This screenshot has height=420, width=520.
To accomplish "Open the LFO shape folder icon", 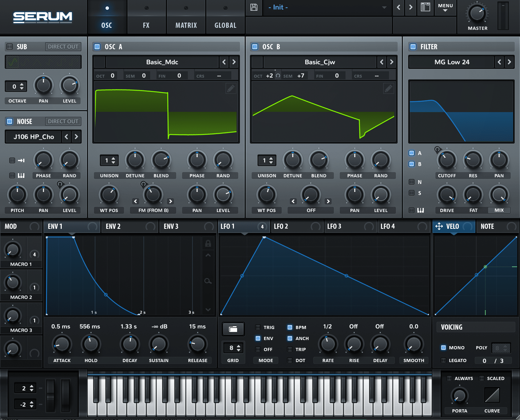I will pyautogui.click(x=233, y=329).
